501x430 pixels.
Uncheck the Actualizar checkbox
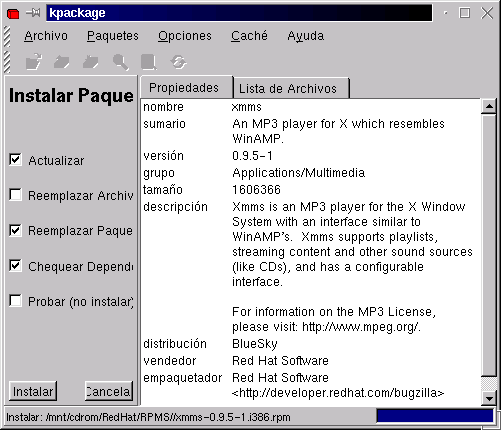pyautogui.click(x=15, y=160)
